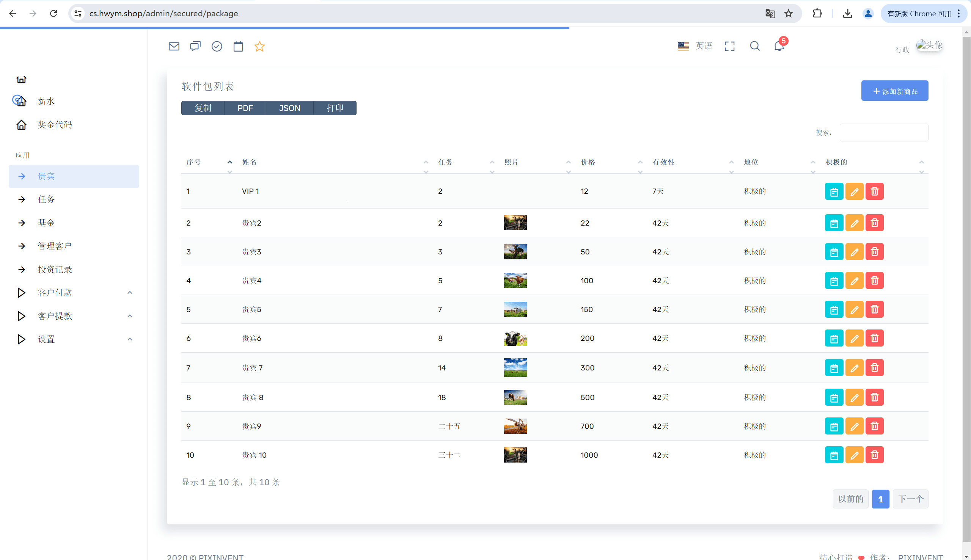Click the magnifier search icon in header
971x560 pixels.
click(754, 46)
